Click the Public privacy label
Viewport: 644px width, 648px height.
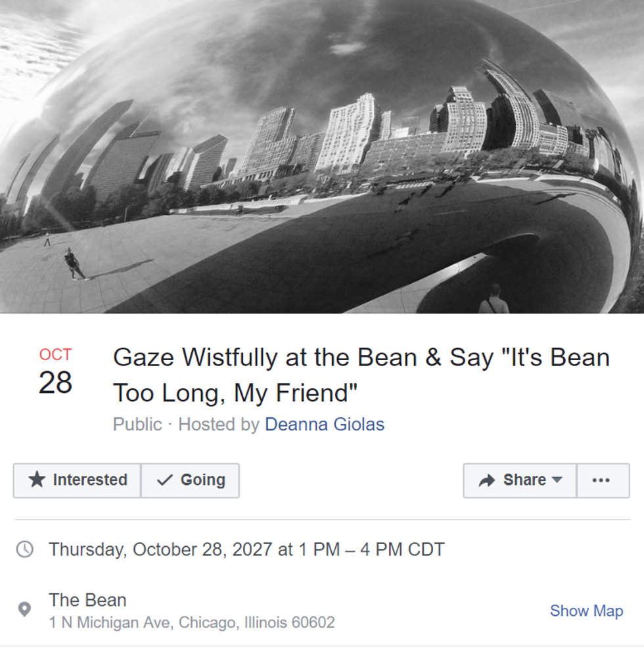(137, 425)
